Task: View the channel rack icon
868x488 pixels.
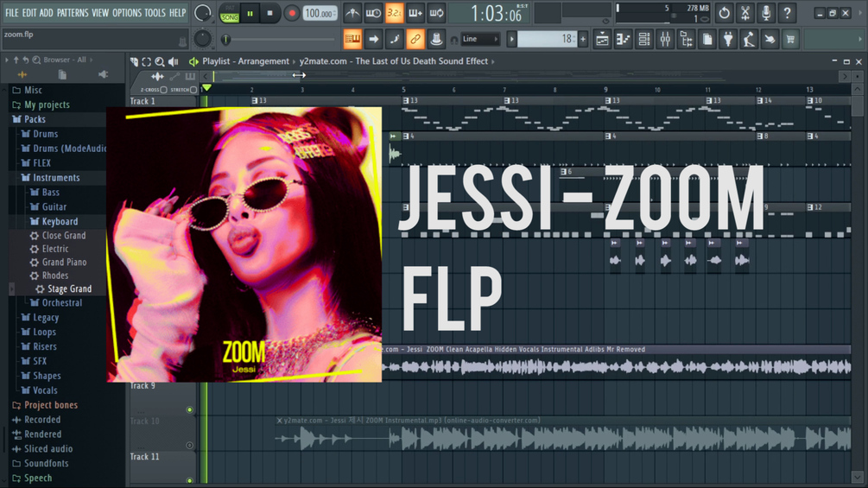Action: point(644,39)
